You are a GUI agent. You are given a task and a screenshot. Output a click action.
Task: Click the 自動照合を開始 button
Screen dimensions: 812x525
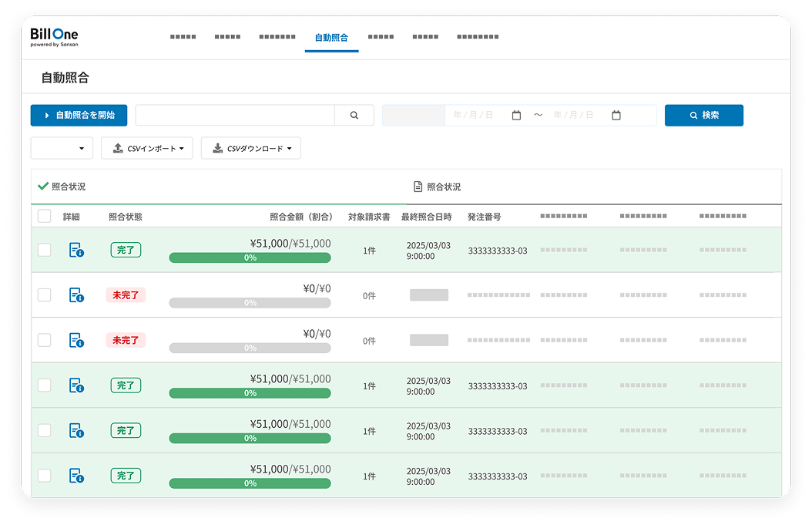click(79, 116)
